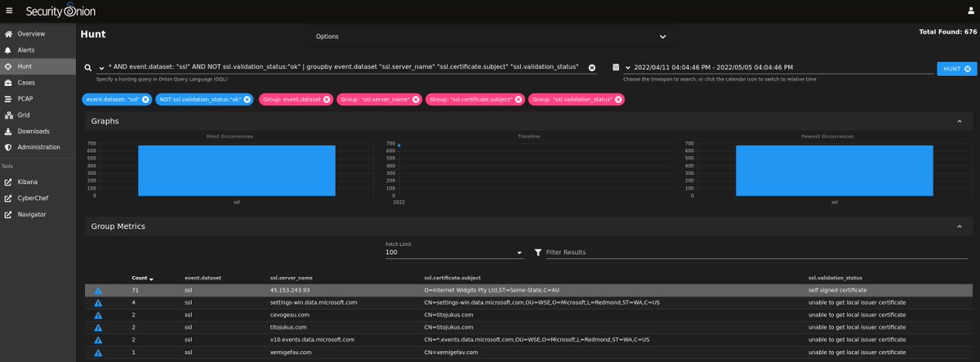Screen dimensions: 980x362
Task: Sort by the Count column header
Action: [142, 278]
